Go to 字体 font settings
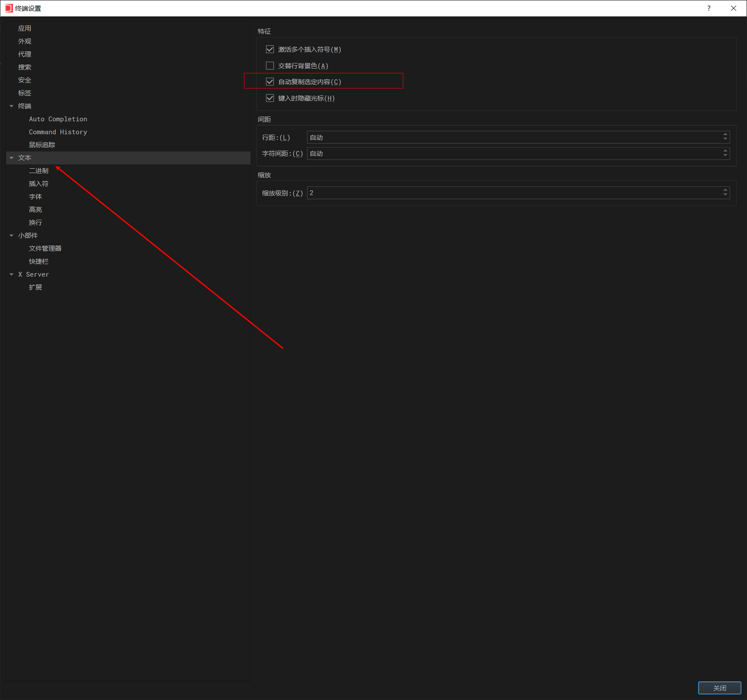 point(35,197)
